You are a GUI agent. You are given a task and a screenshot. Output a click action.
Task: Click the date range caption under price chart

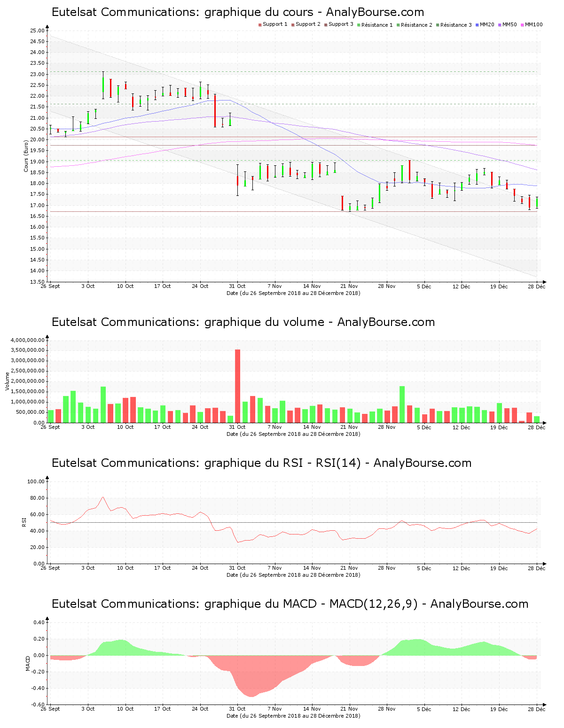(x=293, y=293)
